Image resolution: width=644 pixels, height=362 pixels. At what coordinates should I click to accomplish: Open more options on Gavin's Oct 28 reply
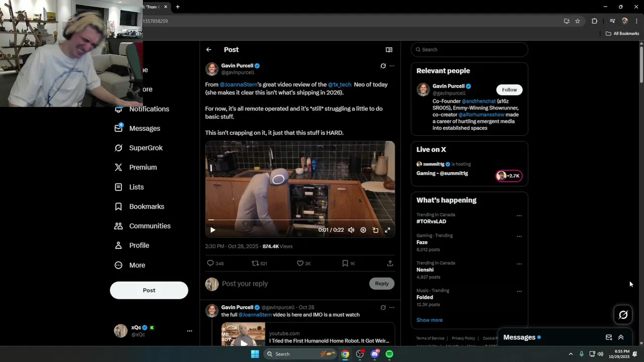click(x=392, y=307)
